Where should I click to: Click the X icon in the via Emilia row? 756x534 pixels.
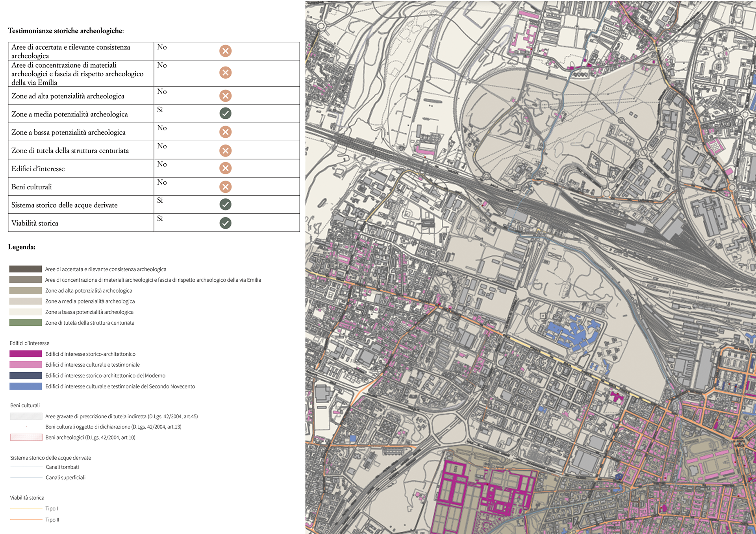point(225,72)
